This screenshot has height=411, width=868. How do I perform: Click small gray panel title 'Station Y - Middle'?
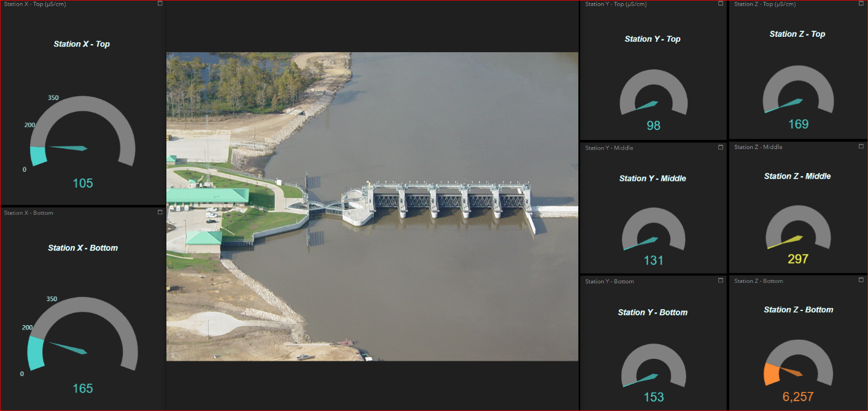(x=609, y=148)
